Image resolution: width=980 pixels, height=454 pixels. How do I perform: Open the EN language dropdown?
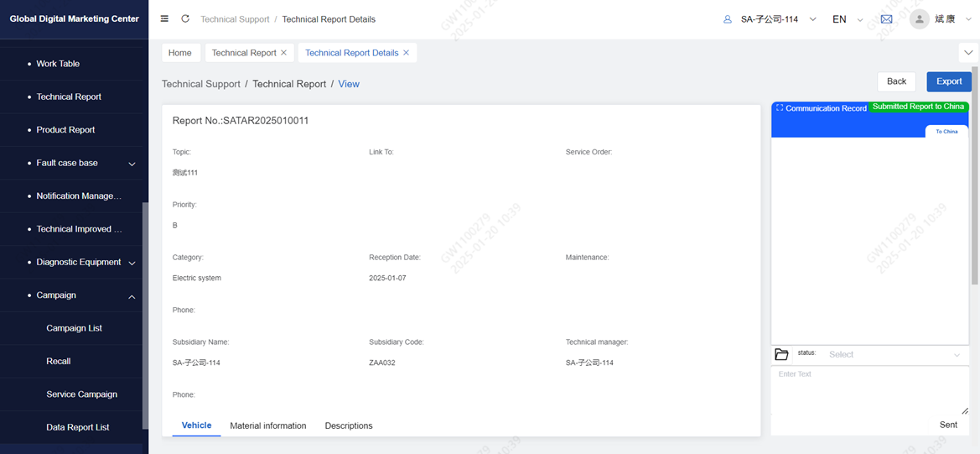click(847, 19)
